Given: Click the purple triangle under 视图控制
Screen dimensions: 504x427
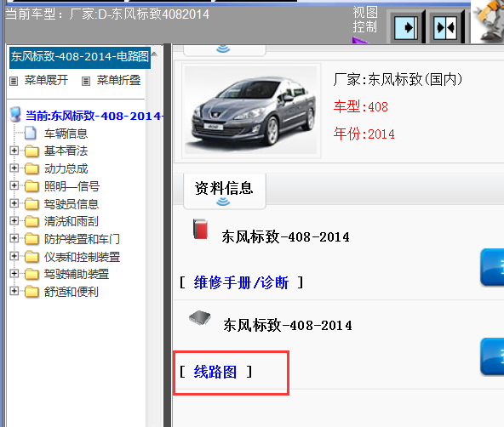Looking at the screenshot, I should tap(359, 41).
